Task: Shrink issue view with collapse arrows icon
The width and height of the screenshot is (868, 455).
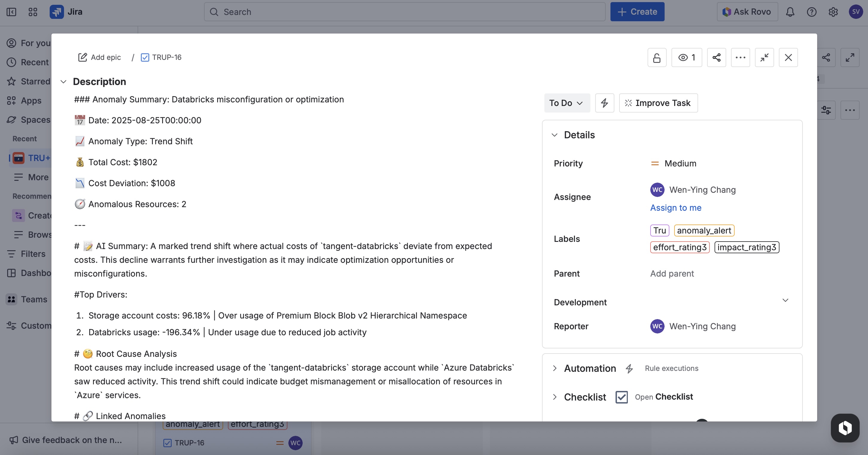Action: pyautogui.click(x=764, y=58)
